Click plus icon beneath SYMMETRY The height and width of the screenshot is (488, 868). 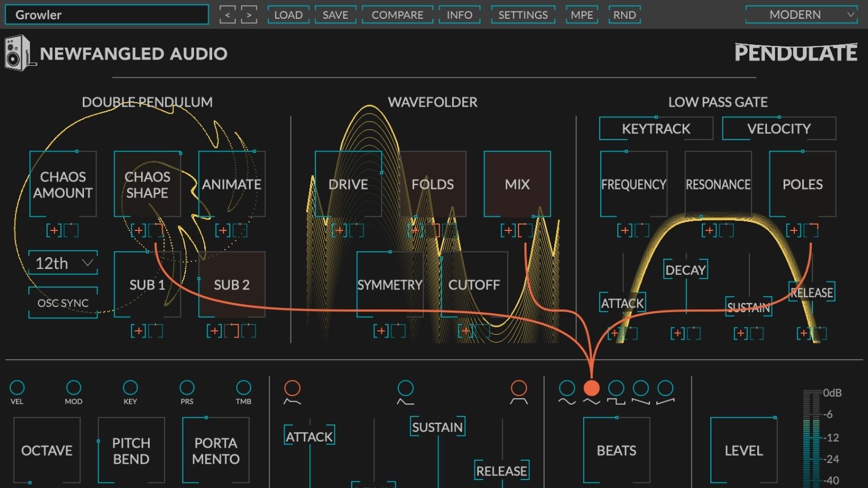coord(381,331)
